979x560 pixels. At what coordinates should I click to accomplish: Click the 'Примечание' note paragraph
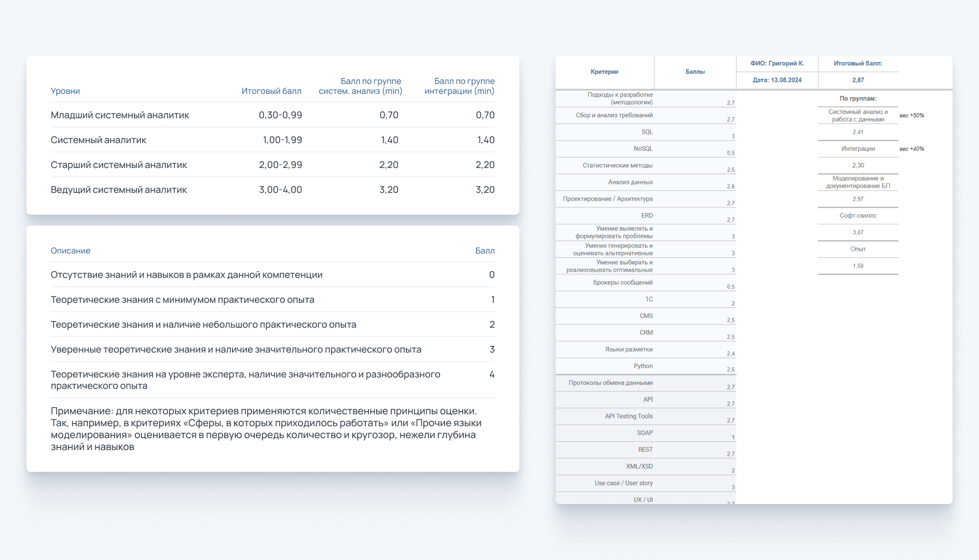tap(266, 429)
